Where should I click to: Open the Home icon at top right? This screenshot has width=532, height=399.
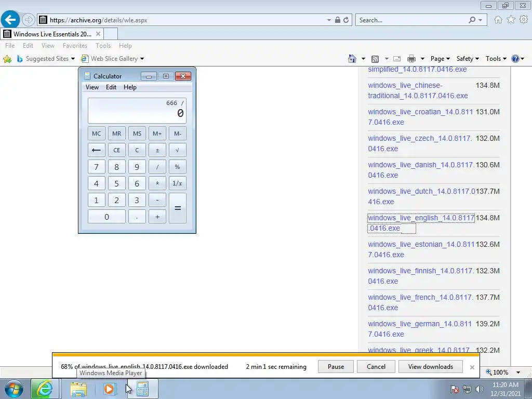pos(498,20)
